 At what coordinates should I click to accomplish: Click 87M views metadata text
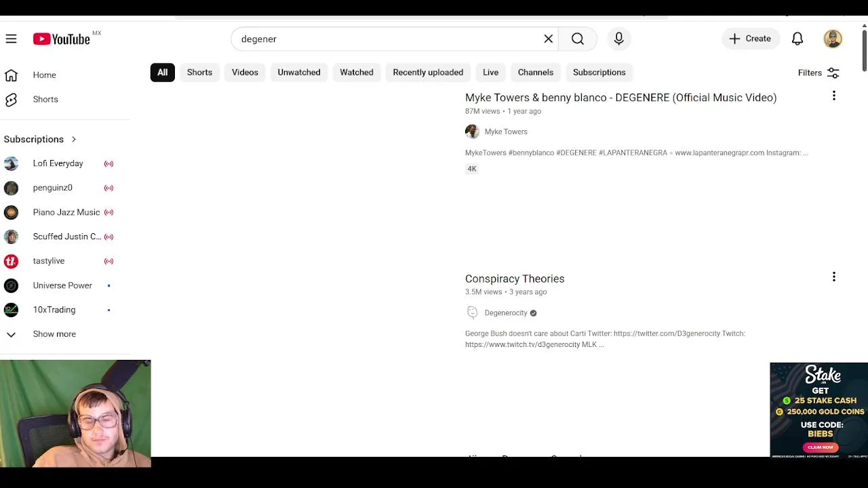coord(482,111)
